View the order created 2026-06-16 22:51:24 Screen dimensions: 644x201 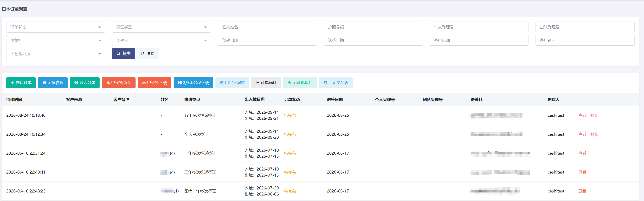[x=582, y=153]
